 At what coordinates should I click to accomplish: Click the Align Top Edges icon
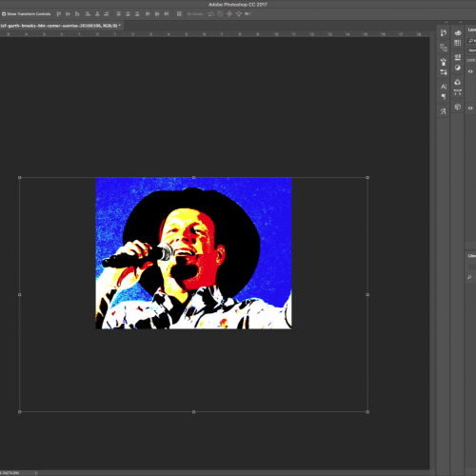58,14
